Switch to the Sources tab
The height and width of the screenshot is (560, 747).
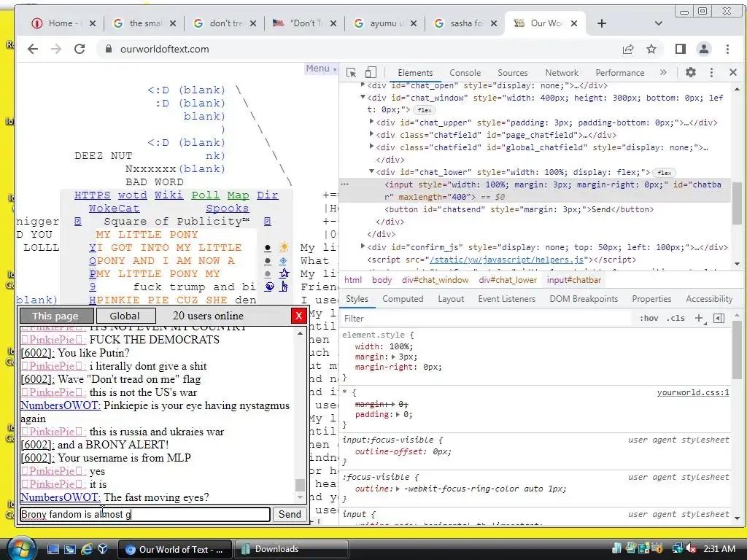pyautogui.click(x=513, y=73)
